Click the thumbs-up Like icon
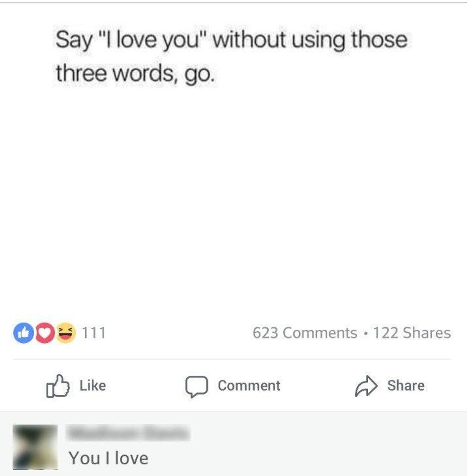467x476 pixels. click(x=58, y=386)
